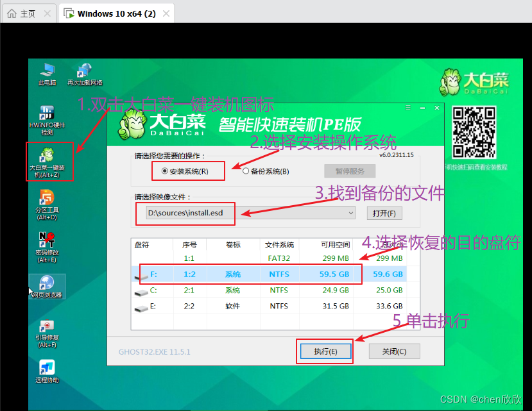Click the 打开(F) button
This screenshot has height=411, width=532.
(x=384, y=214)
